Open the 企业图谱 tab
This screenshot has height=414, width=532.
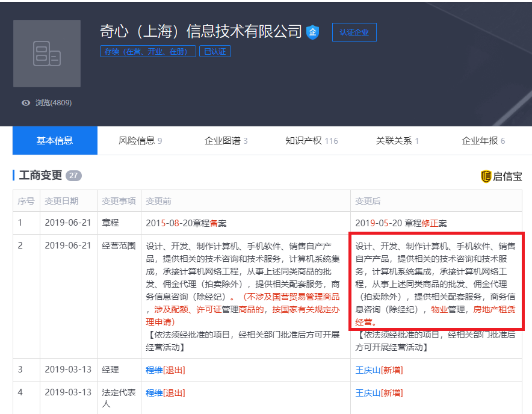pos(226,140)
